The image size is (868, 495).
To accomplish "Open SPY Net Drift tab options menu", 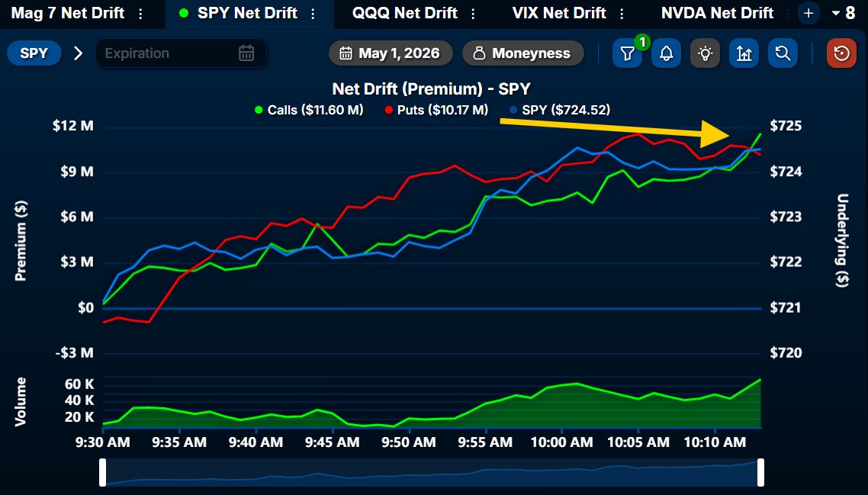I will click(x=313, y=14).
